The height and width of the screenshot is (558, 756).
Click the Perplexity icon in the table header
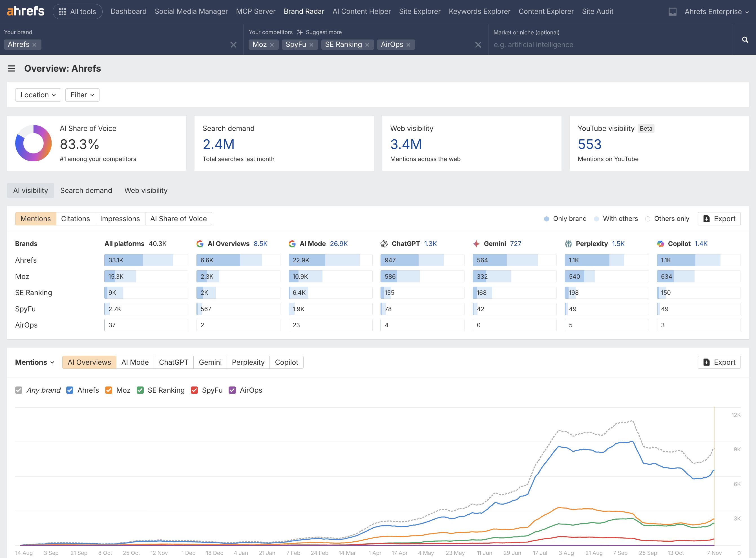pos(568,243)
